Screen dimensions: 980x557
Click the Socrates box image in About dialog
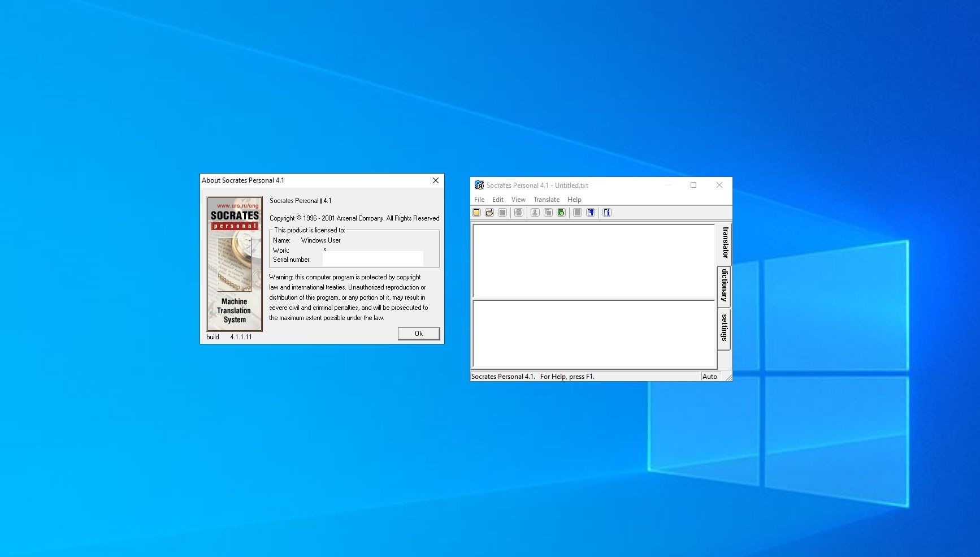tap(235, 264)
